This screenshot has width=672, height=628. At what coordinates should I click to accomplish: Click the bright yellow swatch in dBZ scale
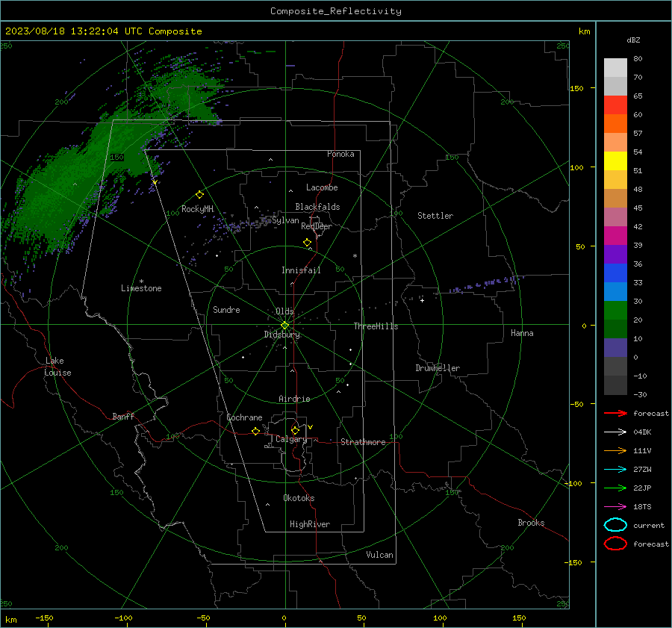615,161
